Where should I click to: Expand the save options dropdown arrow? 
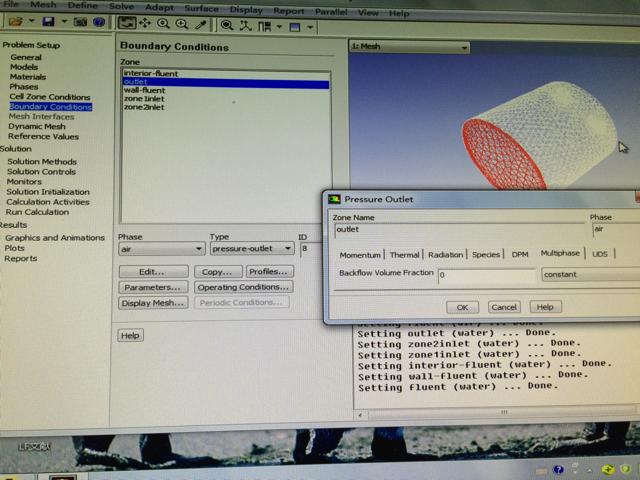coord(64,21)
